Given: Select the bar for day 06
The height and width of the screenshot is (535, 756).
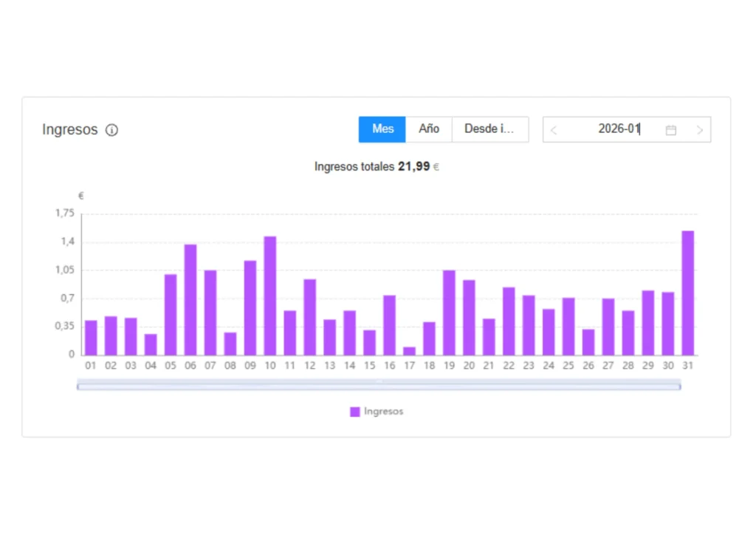Looking at the screenshot, I should [190, 300].
